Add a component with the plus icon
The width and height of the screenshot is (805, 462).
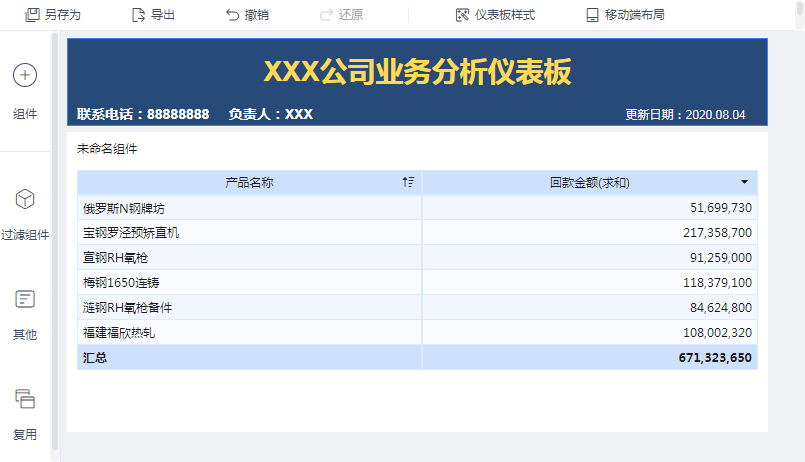click(25, 75)
